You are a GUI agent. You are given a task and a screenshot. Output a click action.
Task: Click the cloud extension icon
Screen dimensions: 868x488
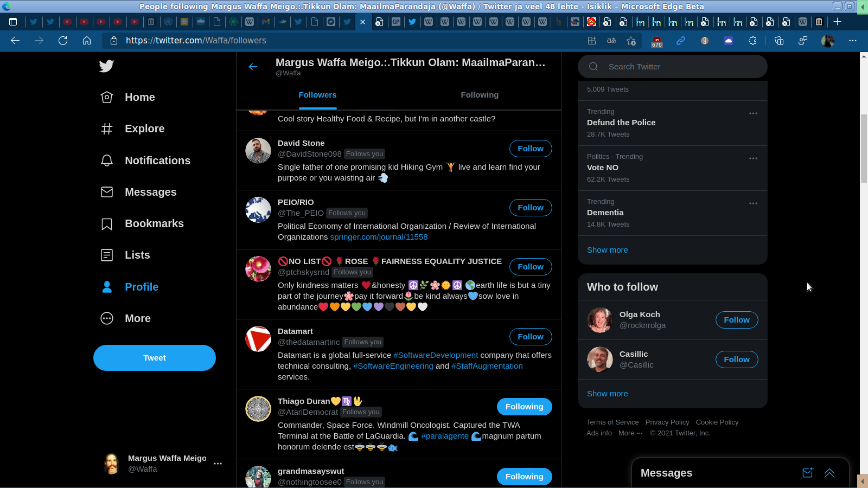coord(729,41)
